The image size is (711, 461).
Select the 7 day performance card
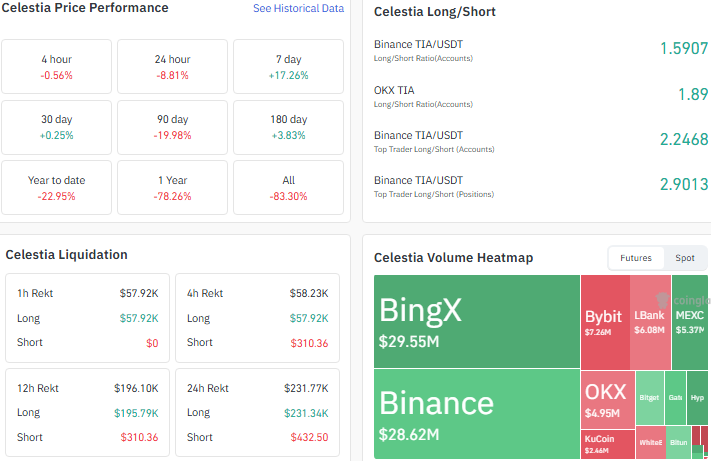(x=288, y=67)
